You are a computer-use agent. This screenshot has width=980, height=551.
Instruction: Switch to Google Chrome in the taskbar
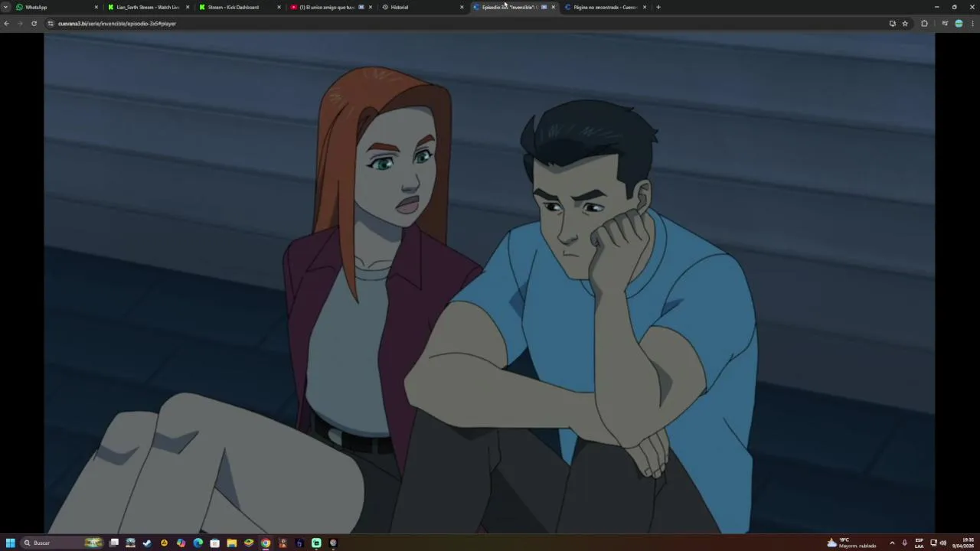266,543
